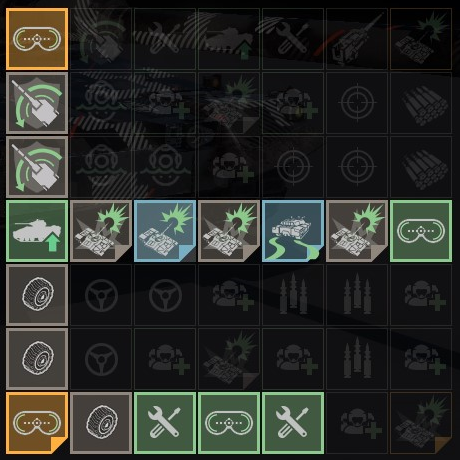Select the dimmed crew-plus tile in the bottom row
460x460 pixels.
point(357,423)
